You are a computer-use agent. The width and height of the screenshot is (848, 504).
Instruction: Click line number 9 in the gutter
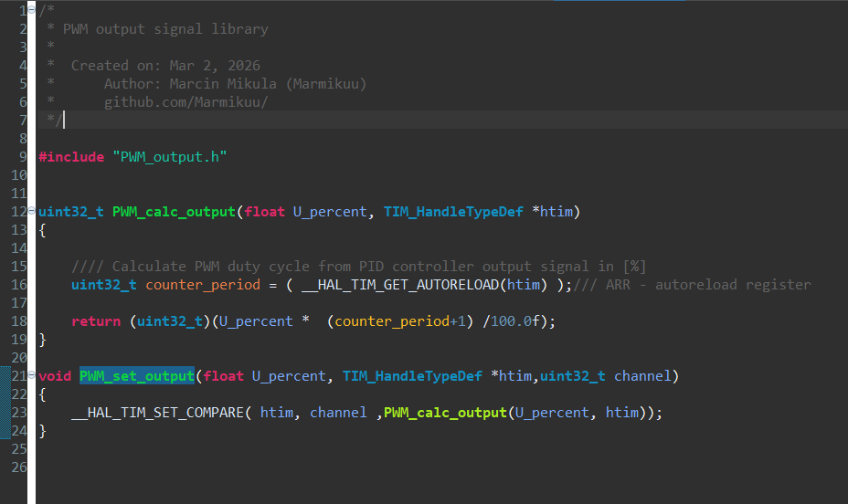tap(23, 157)
